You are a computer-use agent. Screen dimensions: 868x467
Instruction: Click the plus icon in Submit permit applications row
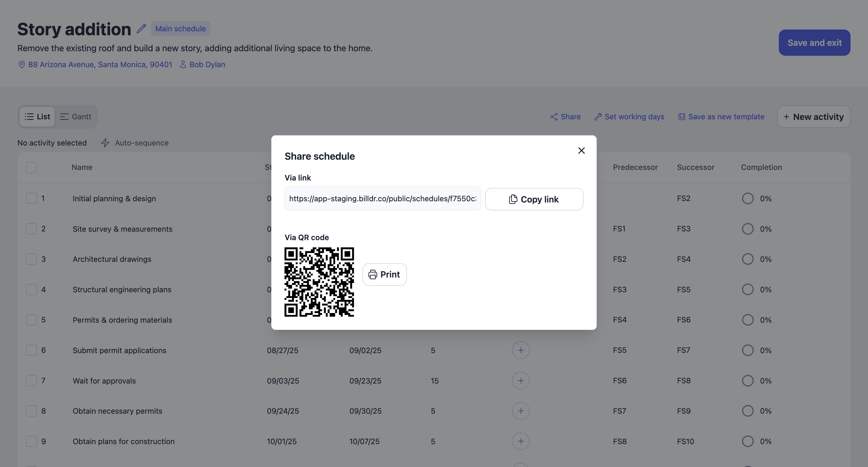point(520,350)
